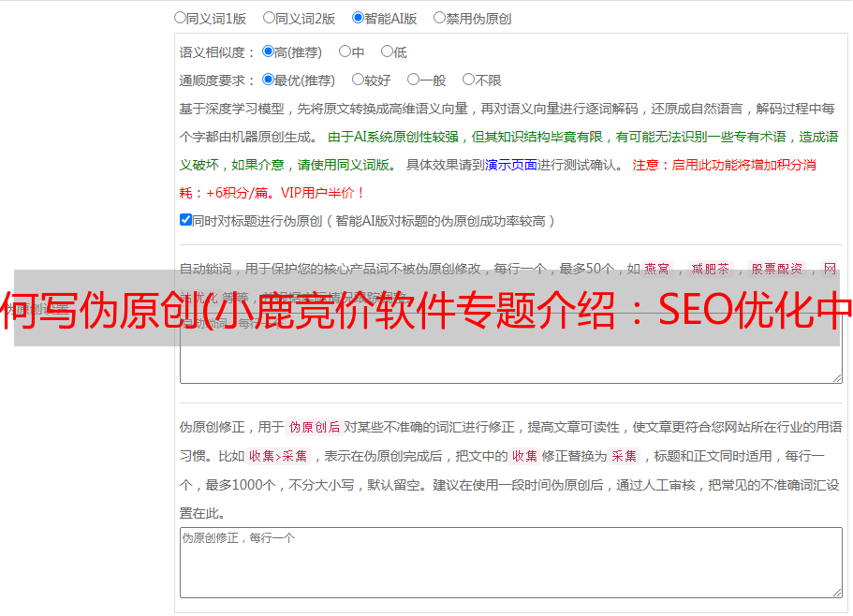This screenshot has height=616, width=853.
Task: Click the 股票配资 example tag
Action: pos(777,269)
